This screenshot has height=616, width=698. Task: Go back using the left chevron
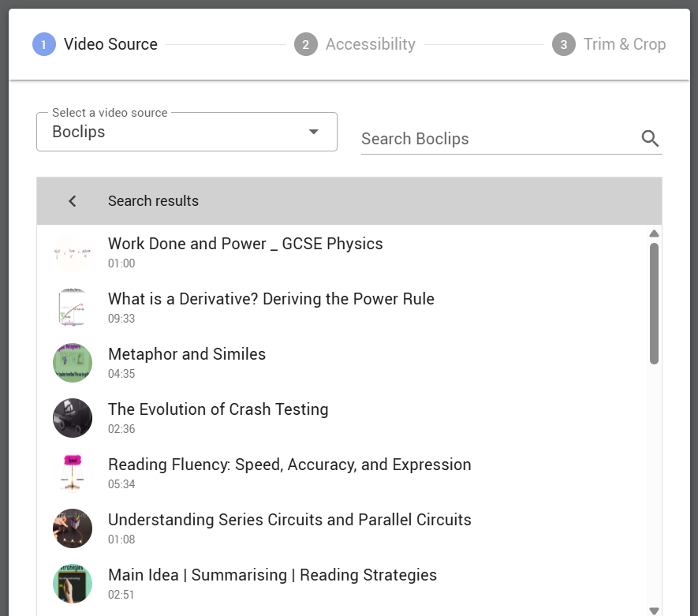pyautogui.click(x=73, y=201)
